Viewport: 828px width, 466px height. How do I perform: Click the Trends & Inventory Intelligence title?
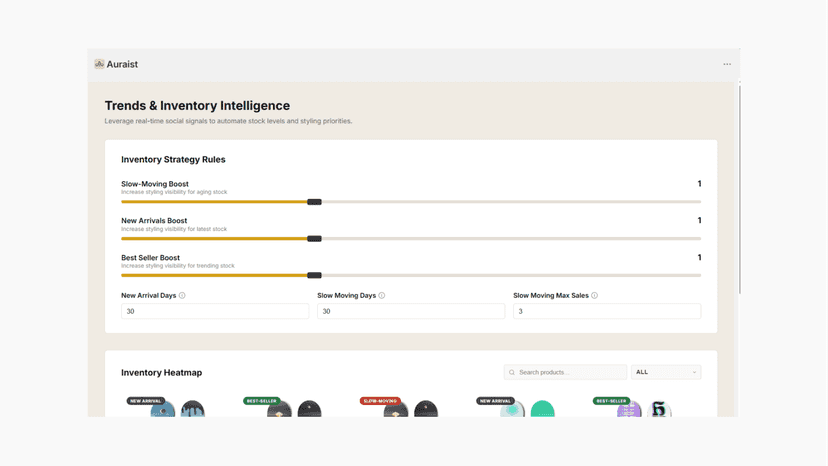(x=197, y=106)
